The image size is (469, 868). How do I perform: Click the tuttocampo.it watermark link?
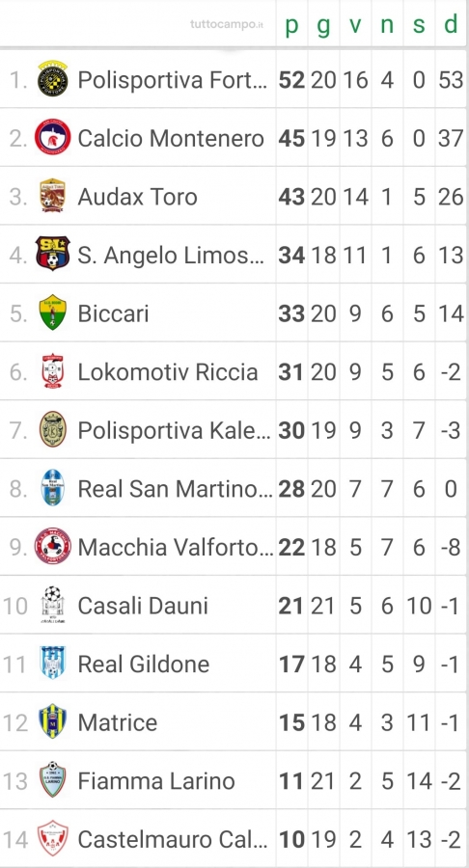tap(227, 25)
